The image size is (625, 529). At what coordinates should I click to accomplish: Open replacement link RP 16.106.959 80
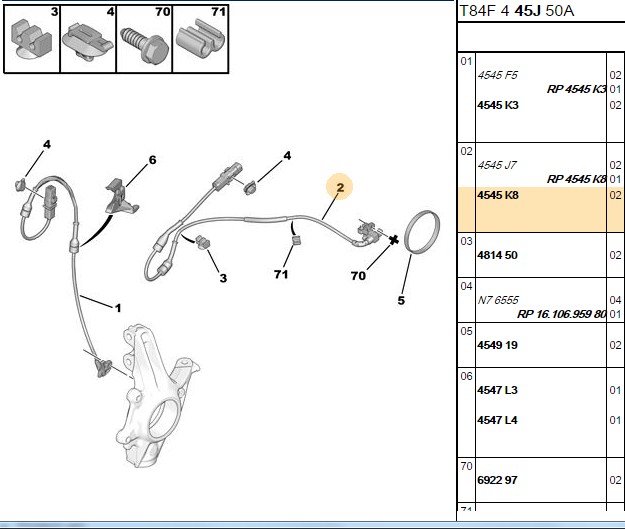tap(562, 314)
